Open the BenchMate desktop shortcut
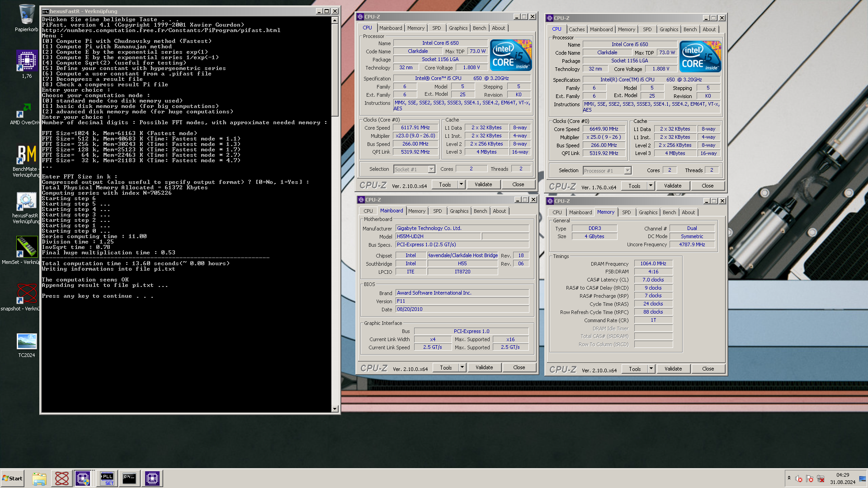The width and height of the screenshot is (868, 488). click(x=26, y=160)
